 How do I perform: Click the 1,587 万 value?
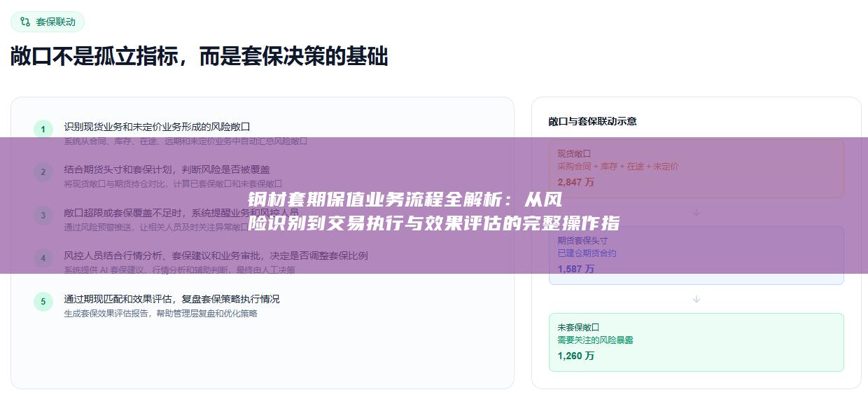(x=575, y=269)
